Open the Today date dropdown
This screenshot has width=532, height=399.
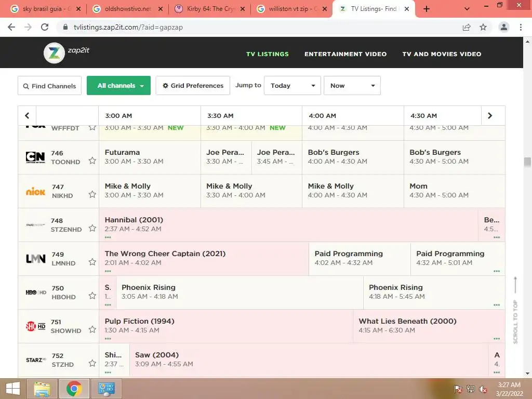pyautogui.click(x=292, y=86)
